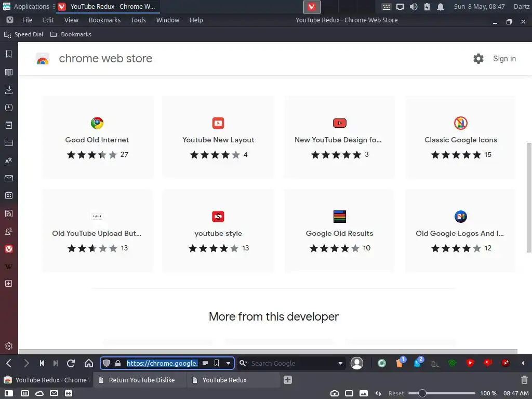Open the Calendar panel in sidebar

(9, 196)
